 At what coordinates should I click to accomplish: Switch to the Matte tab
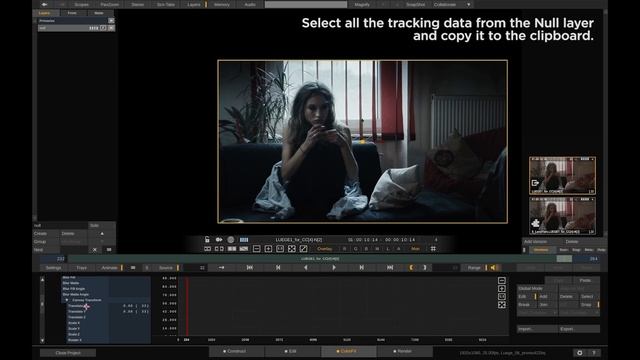[99, 13]
